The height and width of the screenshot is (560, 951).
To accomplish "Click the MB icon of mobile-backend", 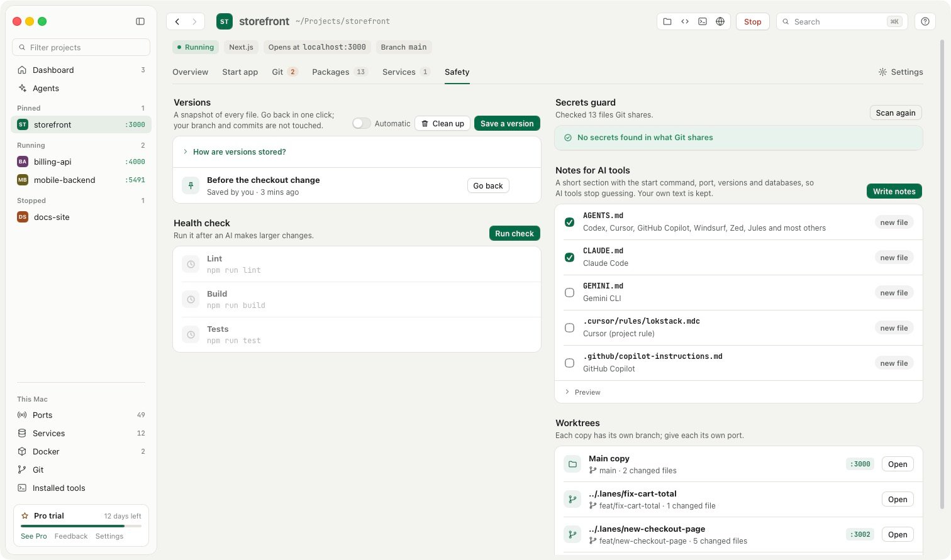I will 23,180.
